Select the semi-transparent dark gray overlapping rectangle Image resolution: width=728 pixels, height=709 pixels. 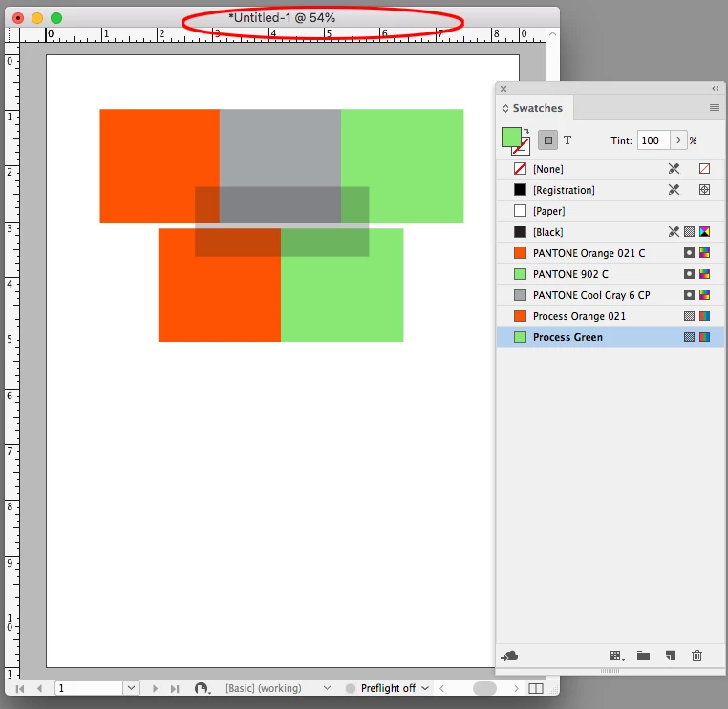click(282, 222)
